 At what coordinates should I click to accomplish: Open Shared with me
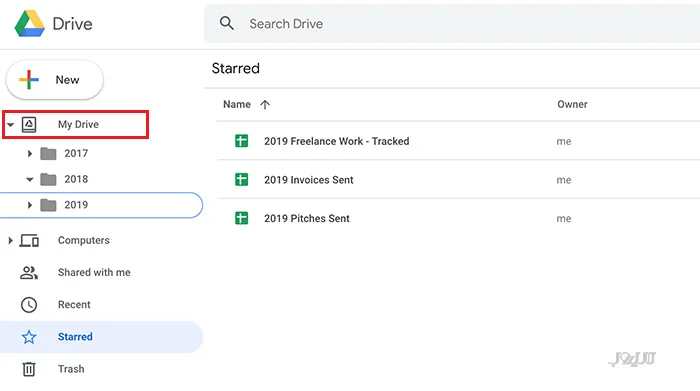(x=94, y=273)
